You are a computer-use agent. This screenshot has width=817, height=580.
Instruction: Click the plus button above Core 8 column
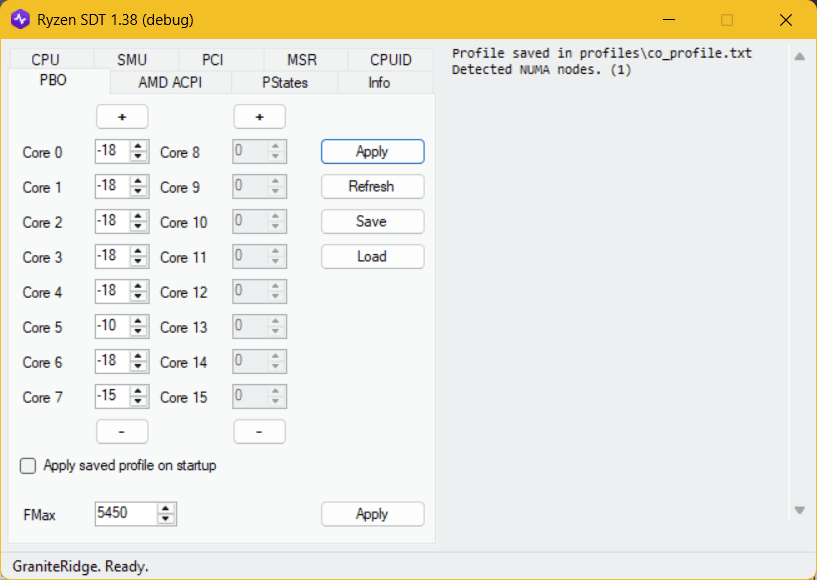(259, 117)
